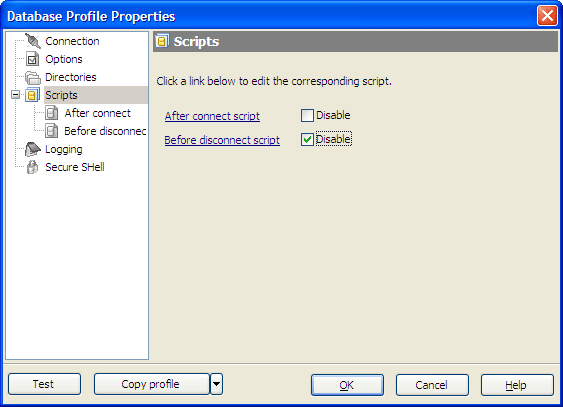Click the After connect script page icon
This screenshot has width=563, height=407.
point(52,113)
